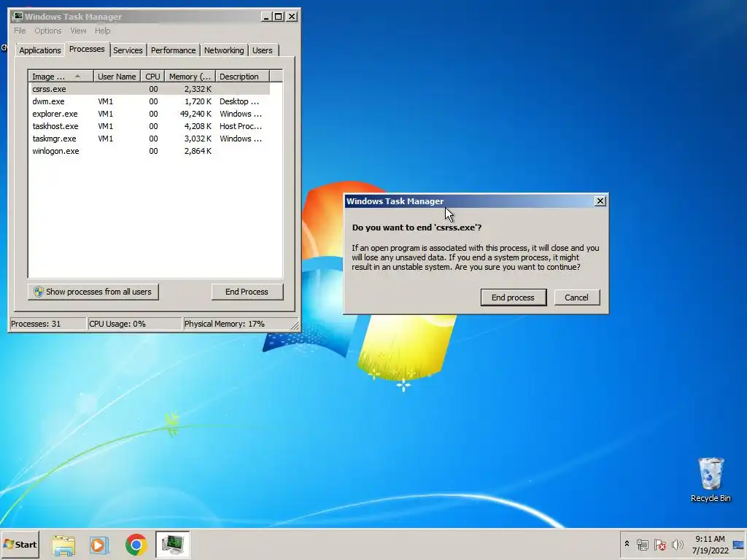Click the Task Manager taskbar icon
Image resolution: width=747 pixels, height=560 pixels.
coord(172,545)
